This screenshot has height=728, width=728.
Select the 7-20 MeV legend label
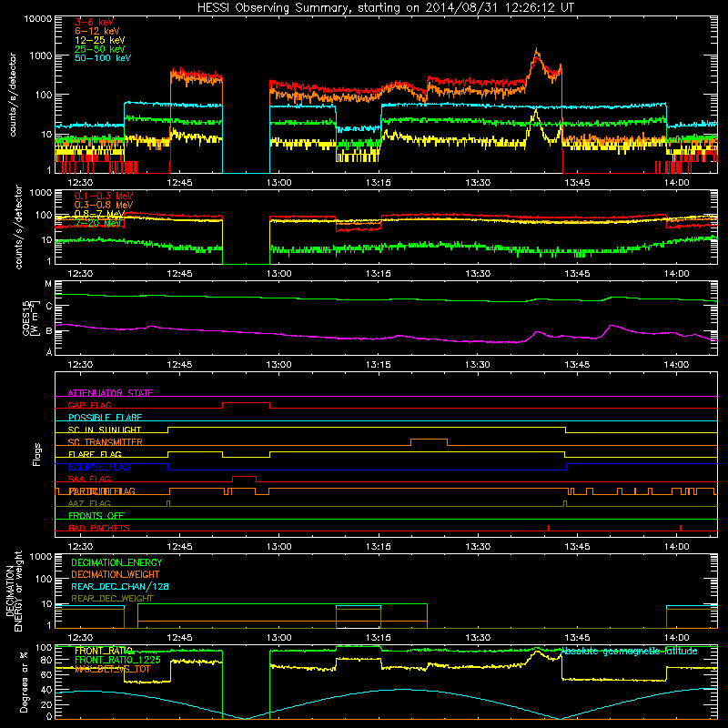coord(98,223)
